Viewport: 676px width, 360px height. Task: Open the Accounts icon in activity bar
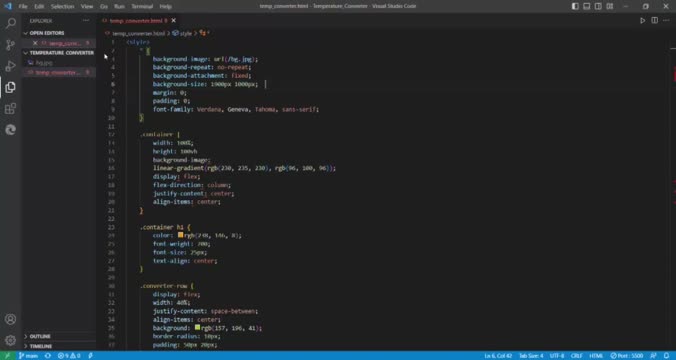coord(11,319)
